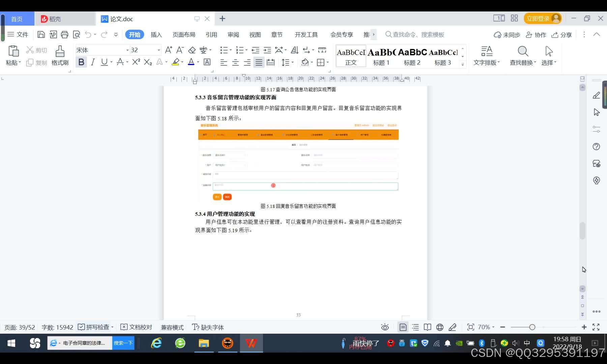Screen dimensions: 607x364
Task: Toggle eye protection mode icon in status bar
Action: (385, 327)
